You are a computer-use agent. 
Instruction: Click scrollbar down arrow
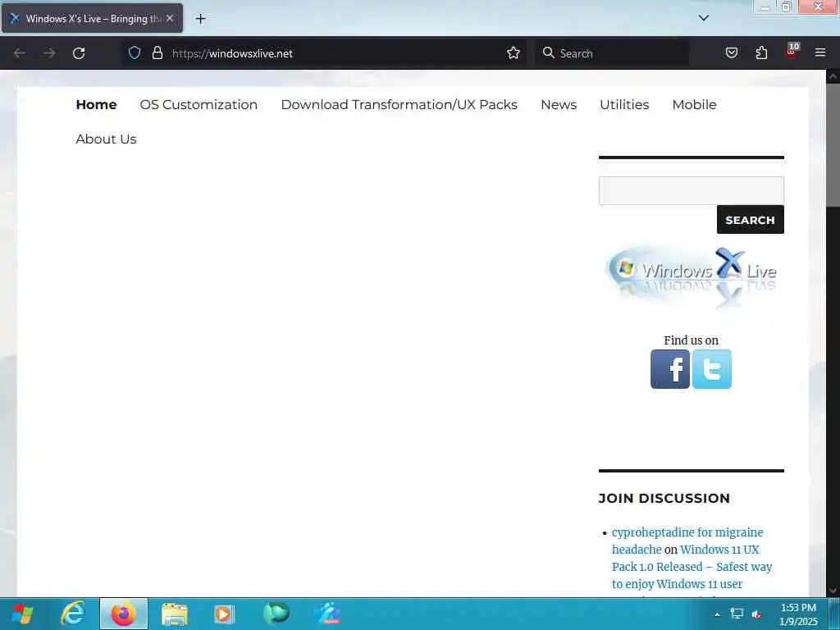click(833, 591)
